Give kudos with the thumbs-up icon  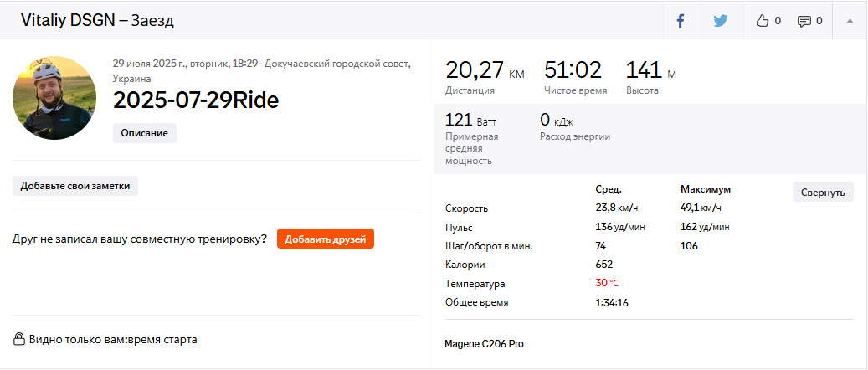763,21
